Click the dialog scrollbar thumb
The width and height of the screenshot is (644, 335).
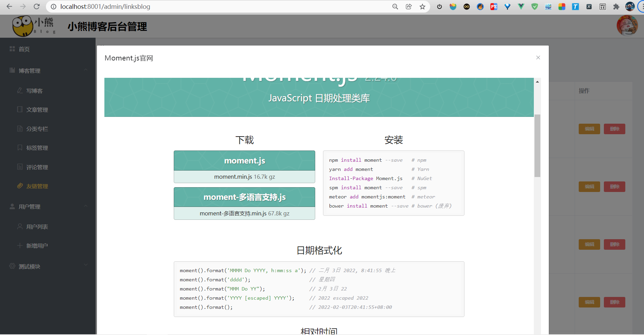537,146
